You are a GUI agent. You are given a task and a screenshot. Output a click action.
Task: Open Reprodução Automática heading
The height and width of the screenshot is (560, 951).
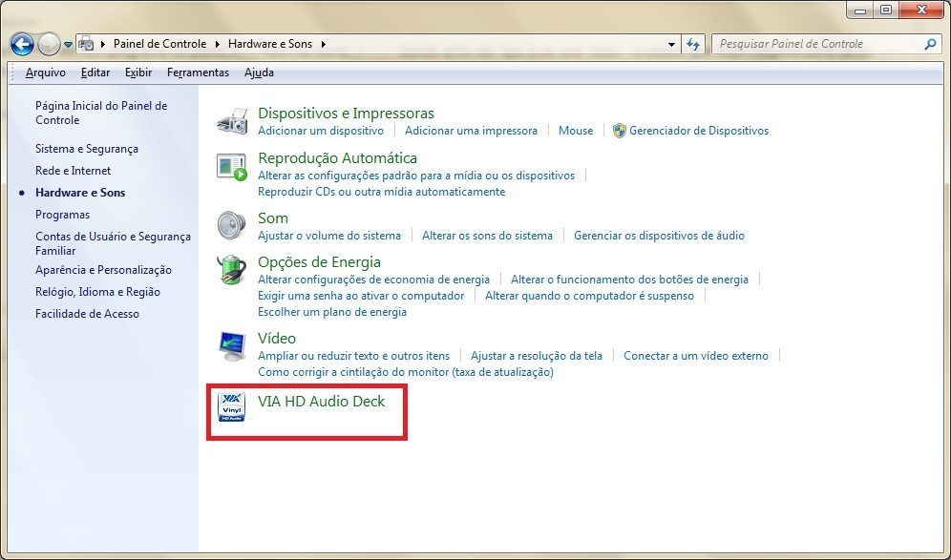[337, 157]
